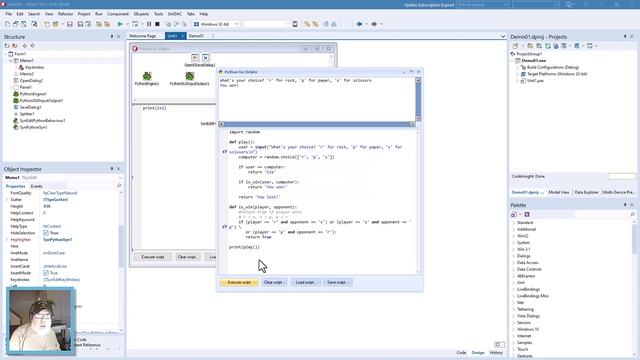Toggle the InsertMode True checkbox
The width and height of the screenshot is (640, 360).
click(46, 273)
